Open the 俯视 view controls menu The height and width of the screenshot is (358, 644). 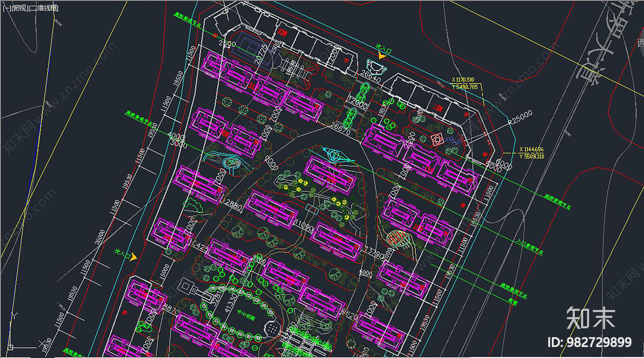(20, 8)
